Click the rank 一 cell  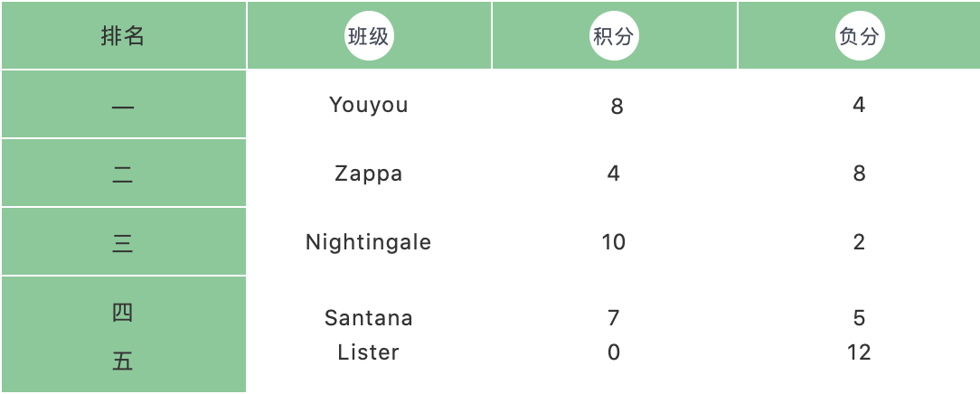(123, 107)
